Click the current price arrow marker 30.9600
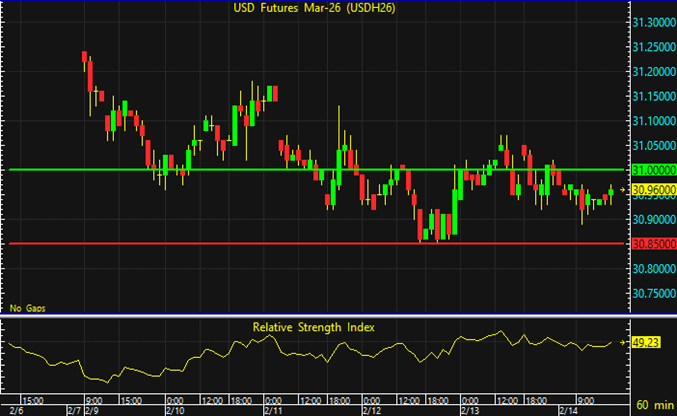This screenshot has height=416, width=677. pos(649,189)
